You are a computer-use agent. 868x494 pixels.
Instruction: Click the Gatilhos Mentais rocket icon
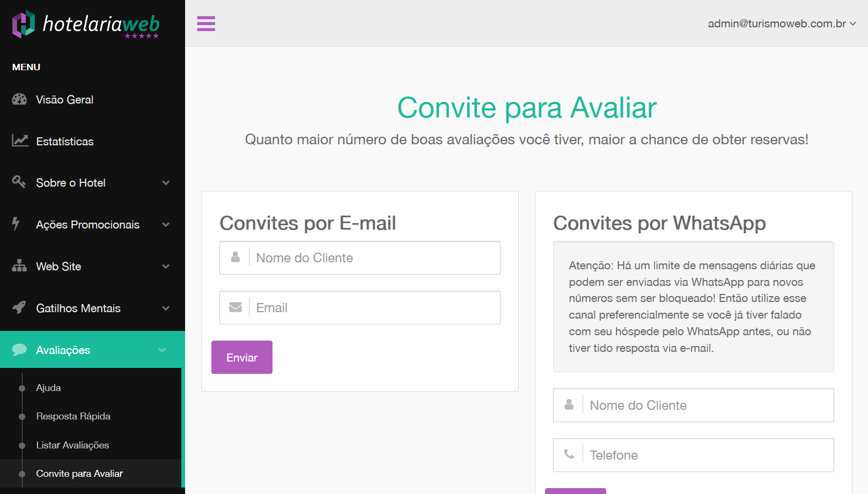(x=19, y=307)
